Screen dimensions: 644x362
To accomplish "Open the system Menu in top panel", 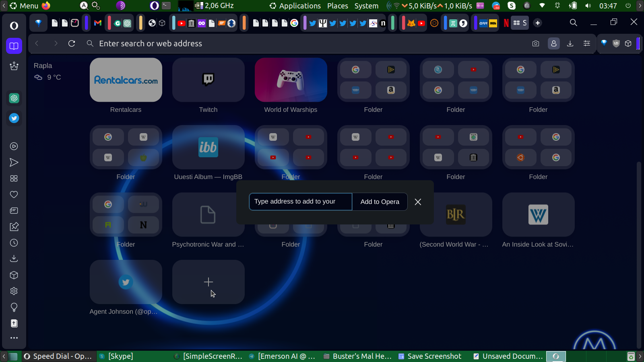I will pos(24,6).
